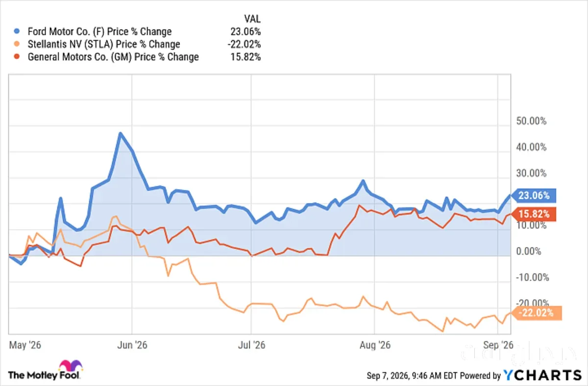
Task: Select the Ford Motor Co. (F) legend label
Action: (100, 32)
